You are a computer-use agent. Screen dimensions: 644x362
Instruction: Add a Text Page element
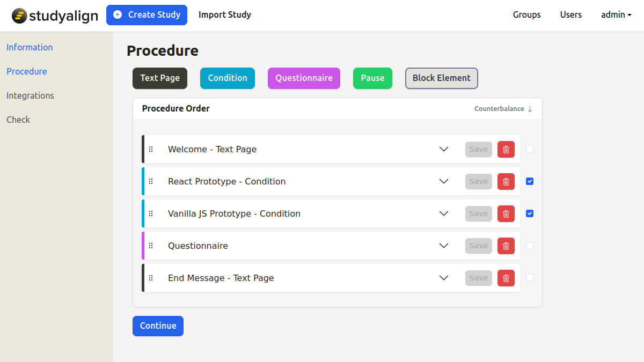pos(160,78)
